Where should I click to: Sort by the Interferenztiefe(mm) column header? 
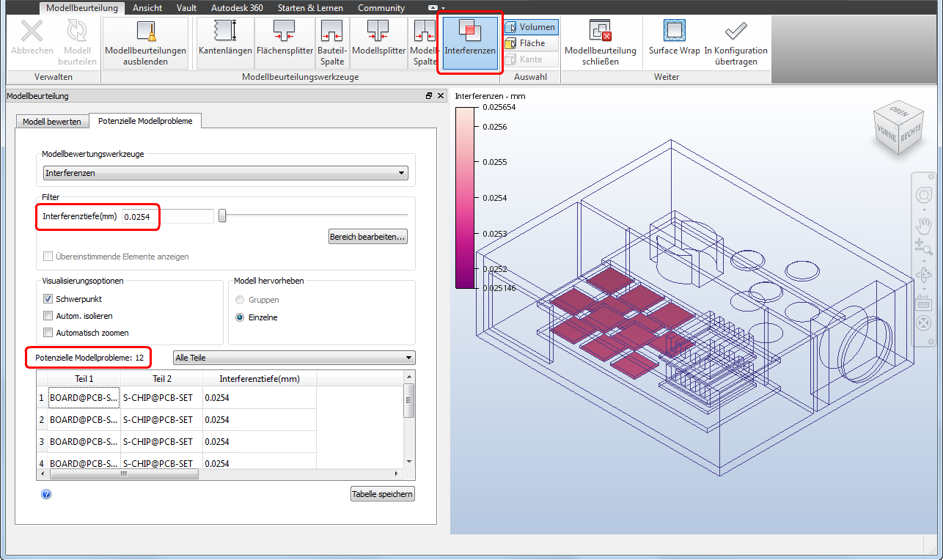[x=260, y=379]
